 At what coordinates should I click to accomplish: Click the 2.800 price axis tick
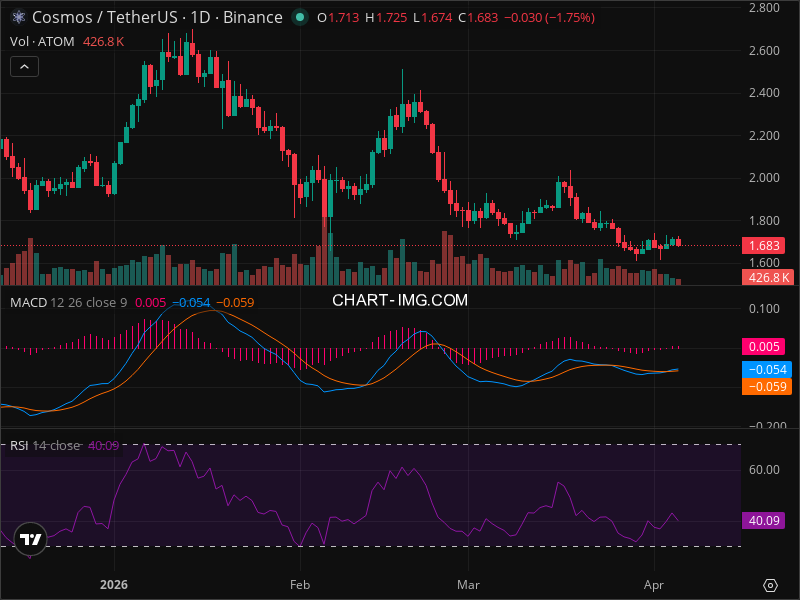(x=764, y=8)
